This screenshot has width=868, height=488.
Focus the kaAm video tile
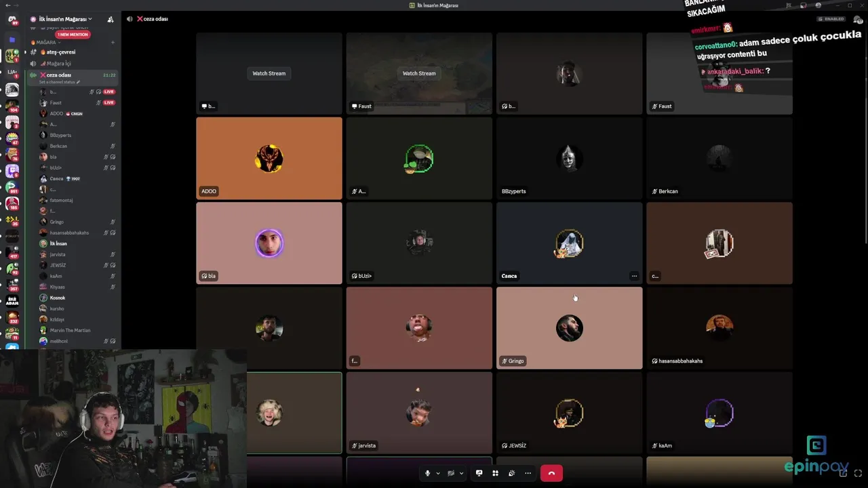coord(719,413)
